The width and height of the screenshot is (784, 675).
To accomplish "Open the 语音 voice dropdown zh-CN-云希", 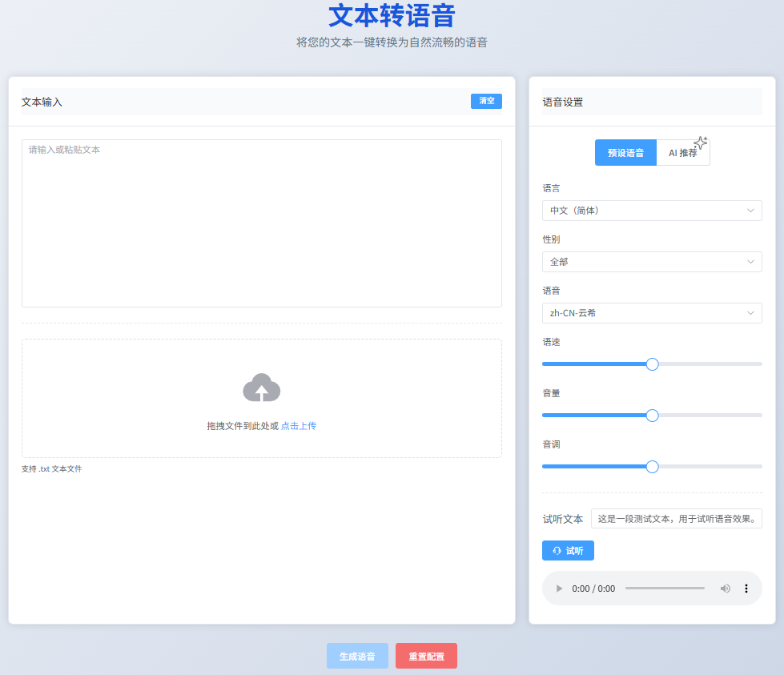I will click(x=652, y=313).
